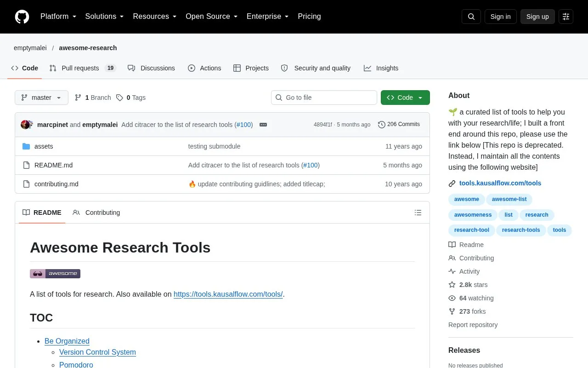Click the tags icon beside 0 Tags

120,98
